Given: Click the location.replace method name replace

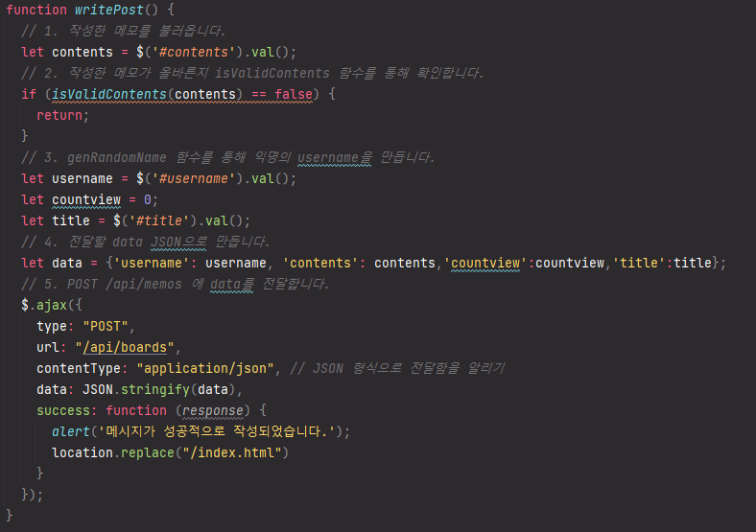Looking at the screenshot, I should (148, 453).
